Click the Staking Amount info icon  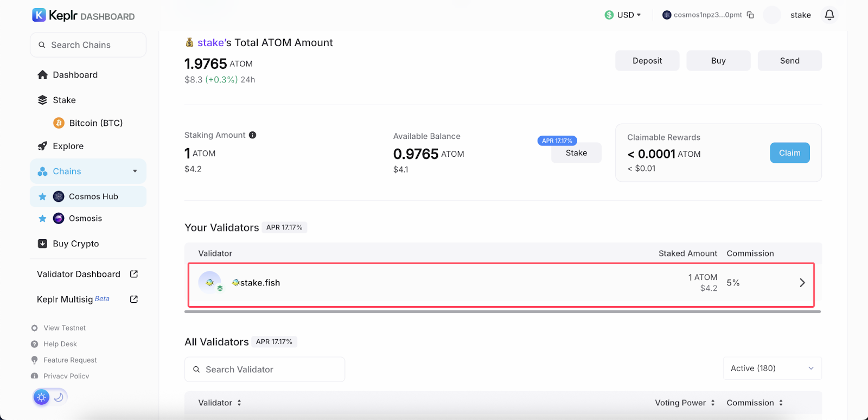[252, 135]
